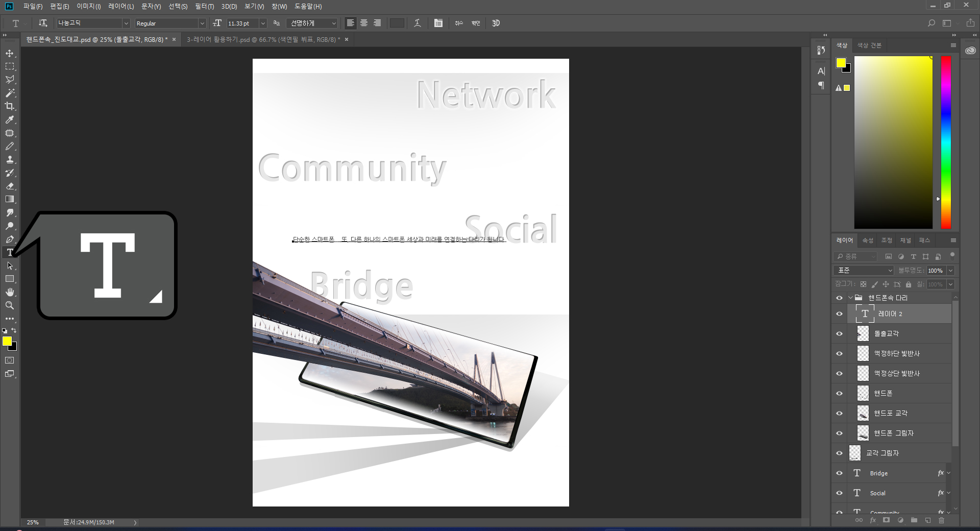Open the layer opacity 100% dropdown arrow

point(950,271)
